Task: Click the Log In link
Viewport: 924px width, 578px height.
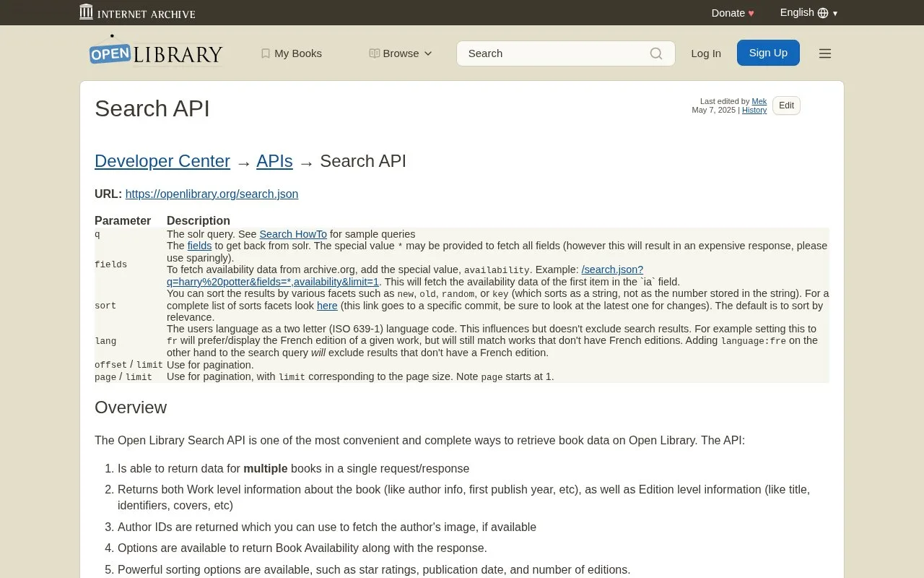Action: point(706,53)
